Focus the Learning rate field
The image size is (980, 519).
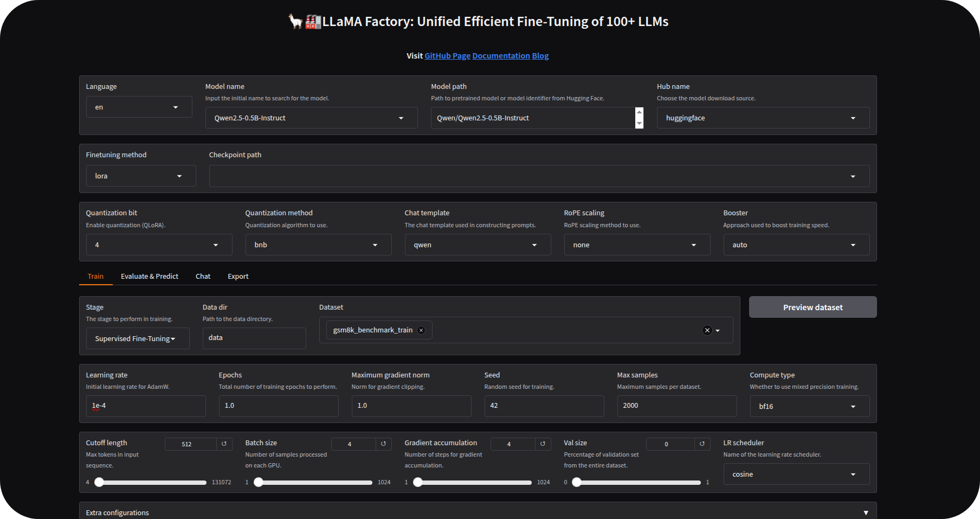(x=146, y=406)
